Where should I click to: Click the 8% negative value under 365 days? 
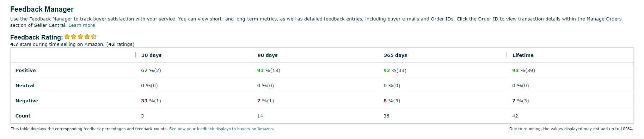tap(392, 101)
